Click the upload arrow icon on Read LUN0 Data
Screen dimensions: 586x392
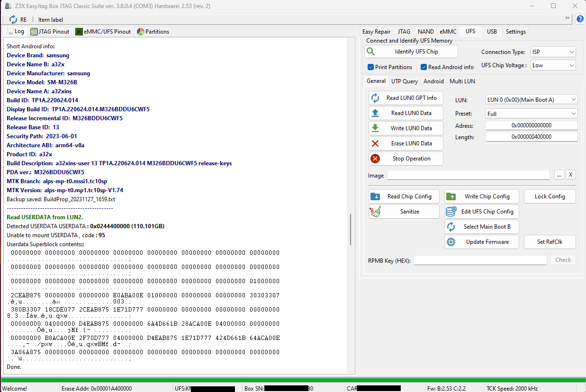coord(375,113)
